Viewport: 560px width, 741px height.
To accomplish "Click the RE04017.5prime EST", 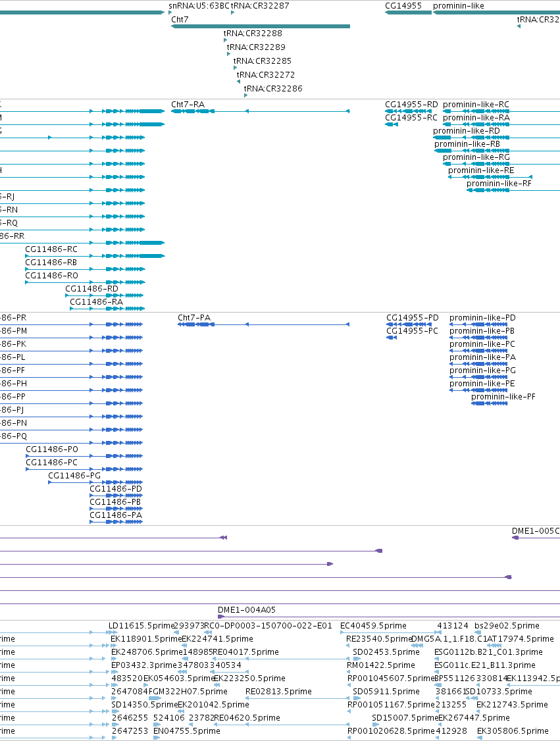I will pyautogui.click(x=281, y=659).
